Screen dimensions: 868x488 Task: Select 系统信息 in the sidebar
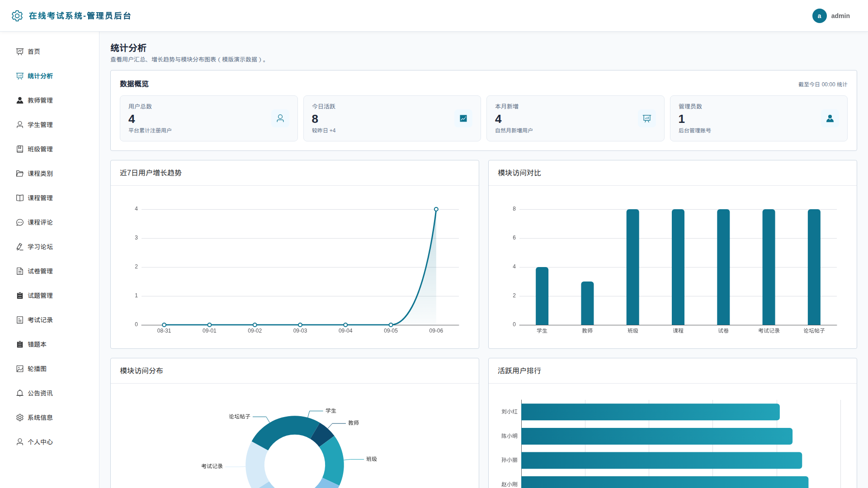(x=50, y=418)
